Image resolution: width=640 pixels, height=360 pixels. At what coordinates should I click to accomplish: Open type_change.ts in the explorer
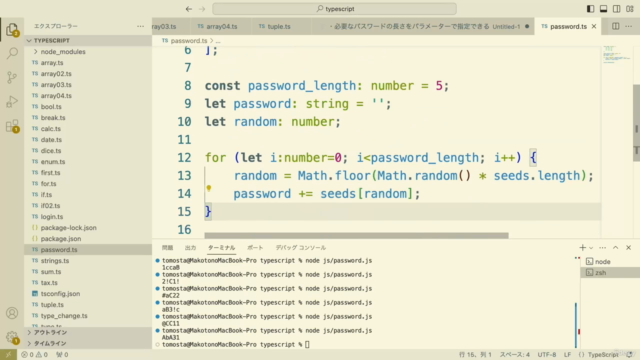(x=88, y=316)
